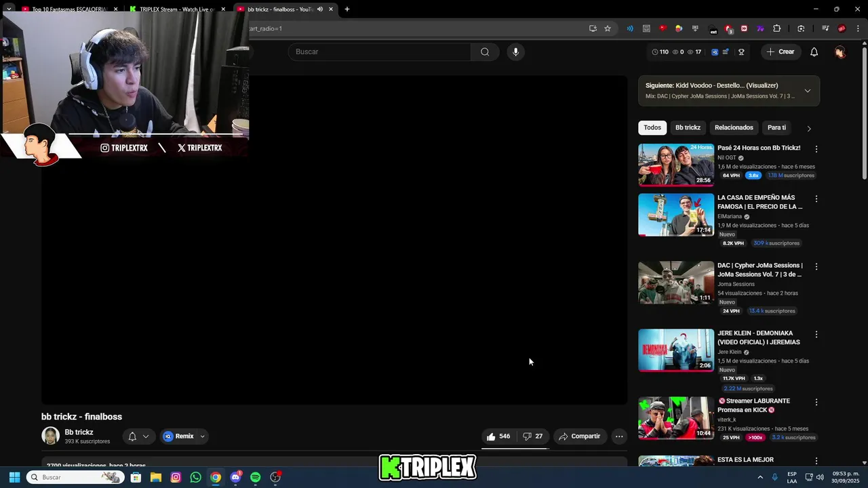
Task: Open the notification preference chevron
Action: point(145,436)
